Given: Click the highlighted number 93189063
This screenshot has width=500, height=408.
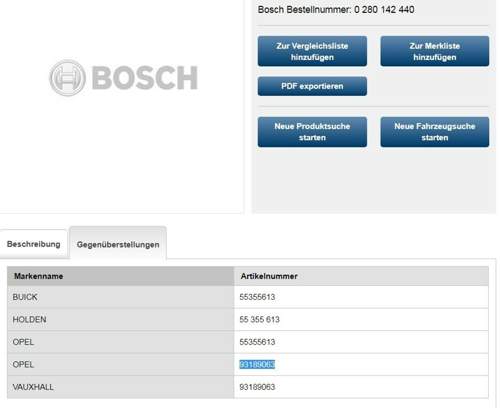Looking at the screenshot, I should coord(257,364).
